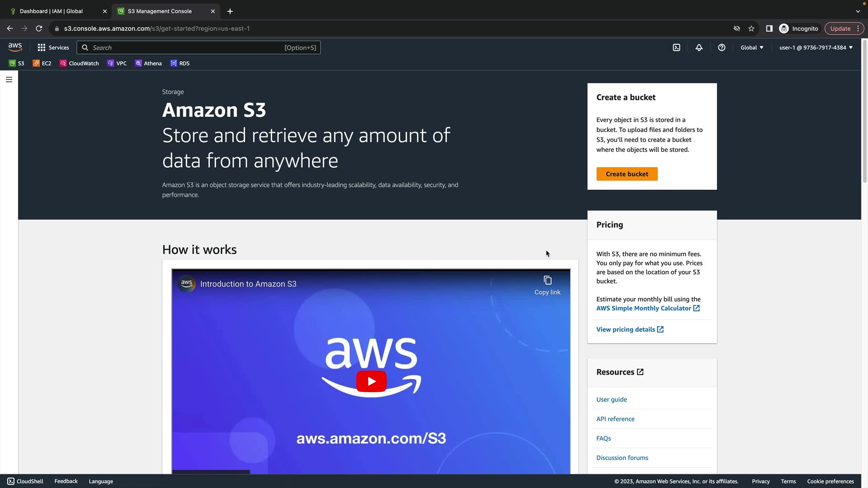Click the Create bucket button
This screenshot has height=488, width=868.
coord(627,174)
